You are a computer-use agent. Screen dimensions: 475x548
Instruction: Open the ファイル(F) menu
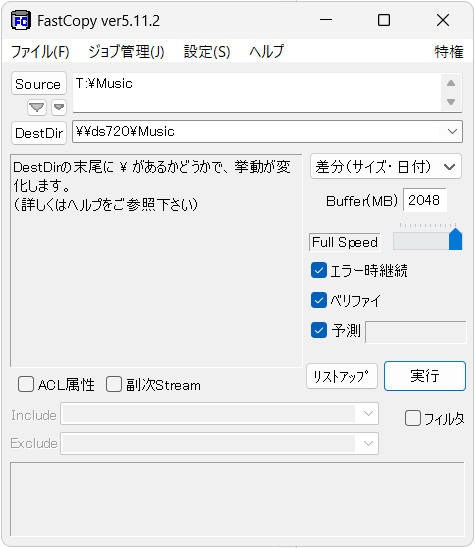40,52
